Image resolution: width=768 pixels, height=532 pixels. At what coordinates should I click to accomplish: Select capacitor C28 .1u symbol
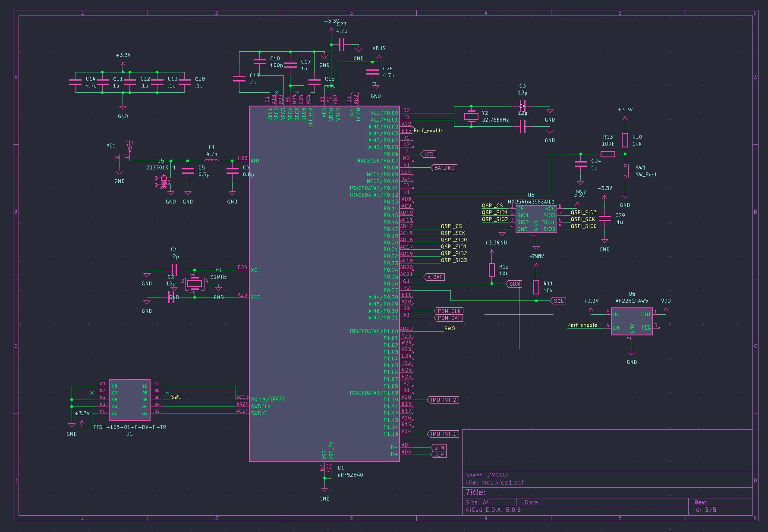(184, 82)
